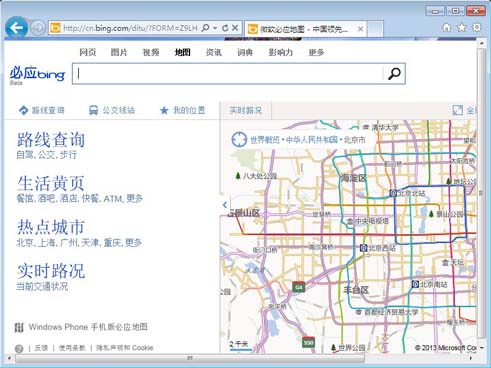Viewport: 491px width, 368px height.
Task: Click 北京南站 station icon on map
Action: (415, 284)
